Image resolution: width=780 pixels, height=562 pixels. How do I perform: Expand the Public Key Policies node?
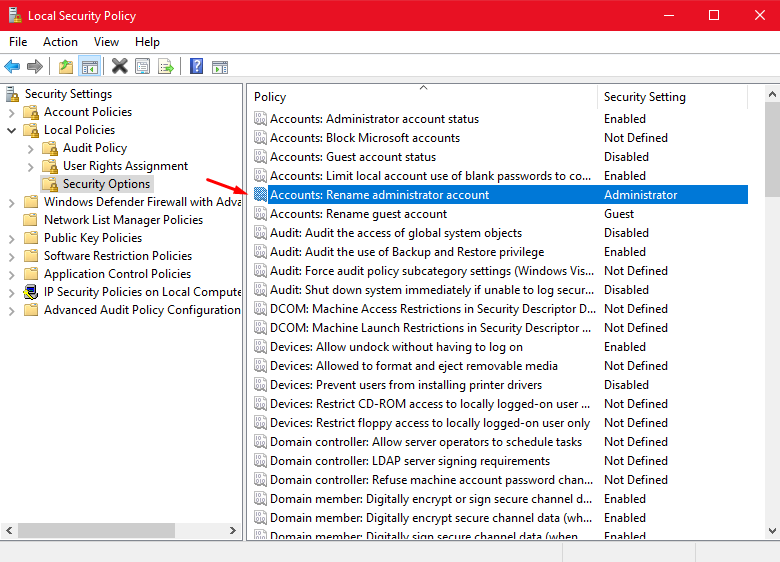[11, 239]
